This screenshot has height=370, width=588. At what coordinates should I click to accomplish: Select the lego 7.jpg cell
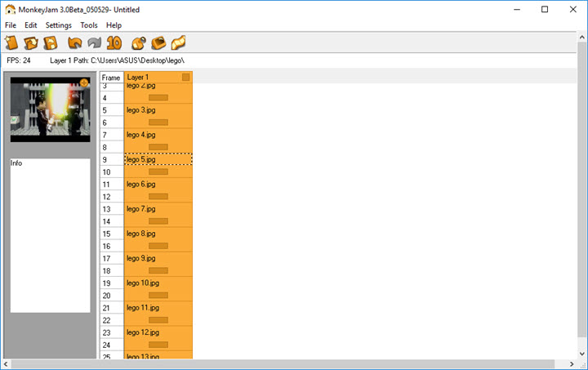(x=158, y=209)
